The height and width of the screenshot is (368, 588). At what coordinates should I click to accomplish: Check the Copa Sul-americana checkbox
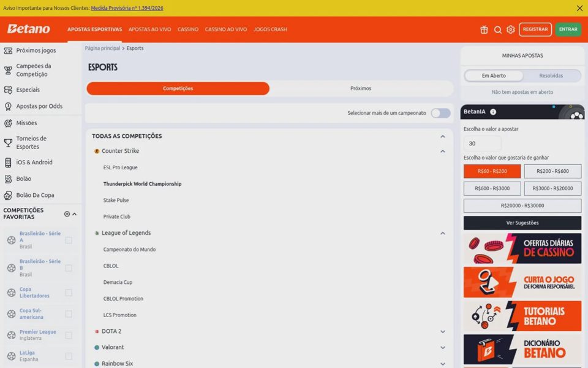coord(69,314)
